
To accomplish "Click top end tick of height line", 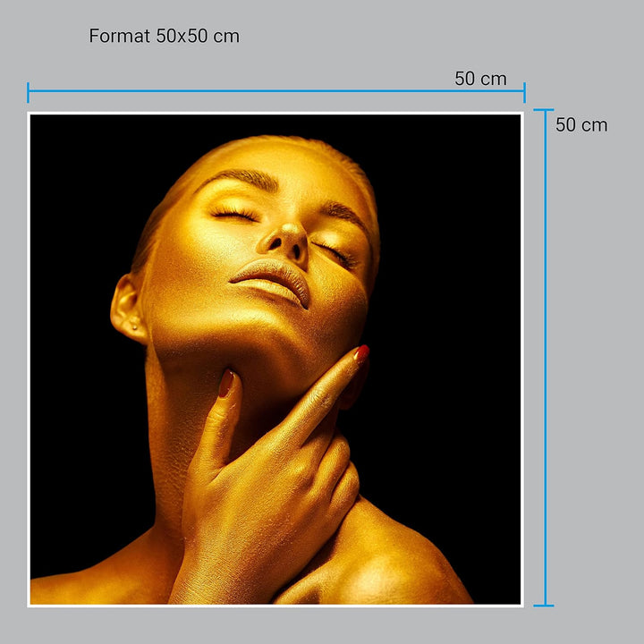I will coord(544,110).
